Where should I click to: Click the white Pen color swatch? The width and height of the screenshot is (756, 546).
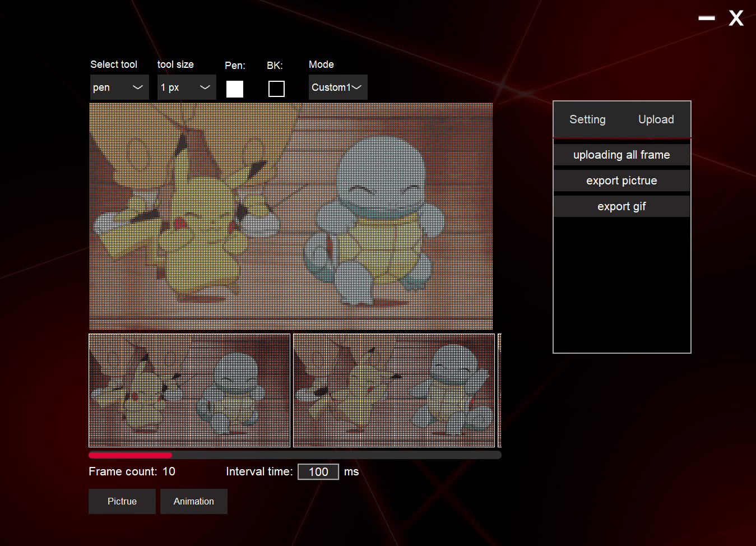(x=235, y=89)
